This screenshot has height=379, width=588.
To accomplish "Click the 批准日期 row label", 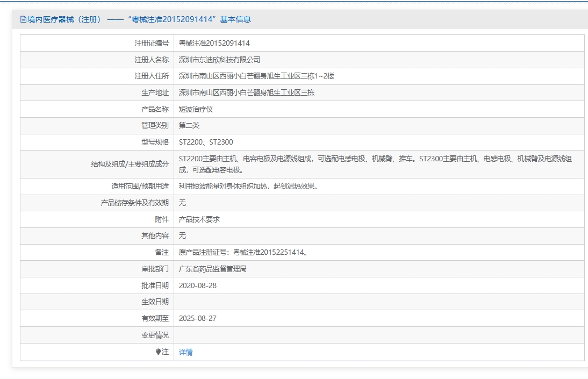I will point(155,285).
